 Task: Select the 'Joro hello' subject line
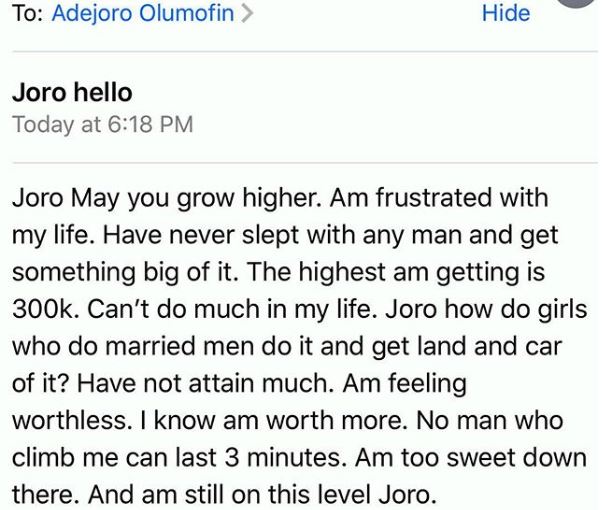click(71, 93)
